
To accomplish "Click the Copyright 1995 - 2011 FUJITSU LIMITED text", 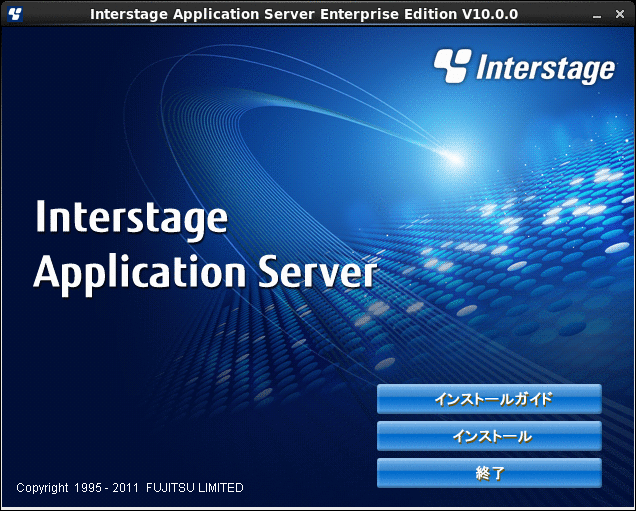I will coord(130,487).
